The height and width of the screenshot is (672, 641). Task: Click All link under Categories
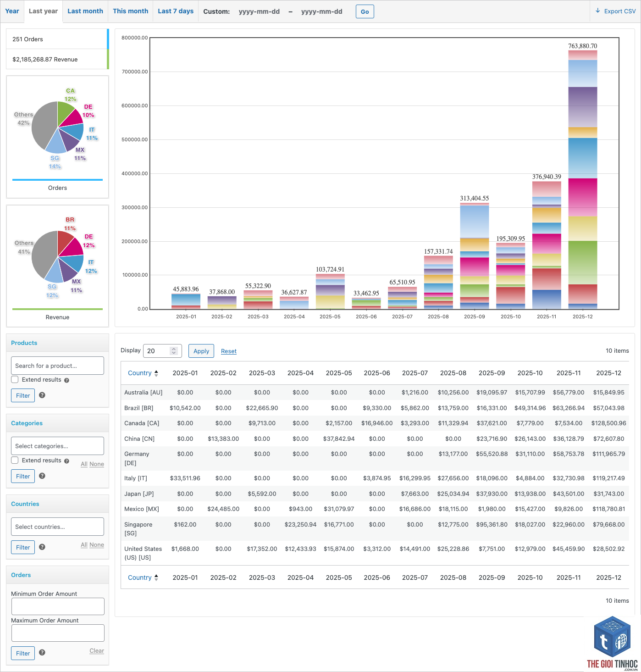pyautogui.click(x=84, y=464)
